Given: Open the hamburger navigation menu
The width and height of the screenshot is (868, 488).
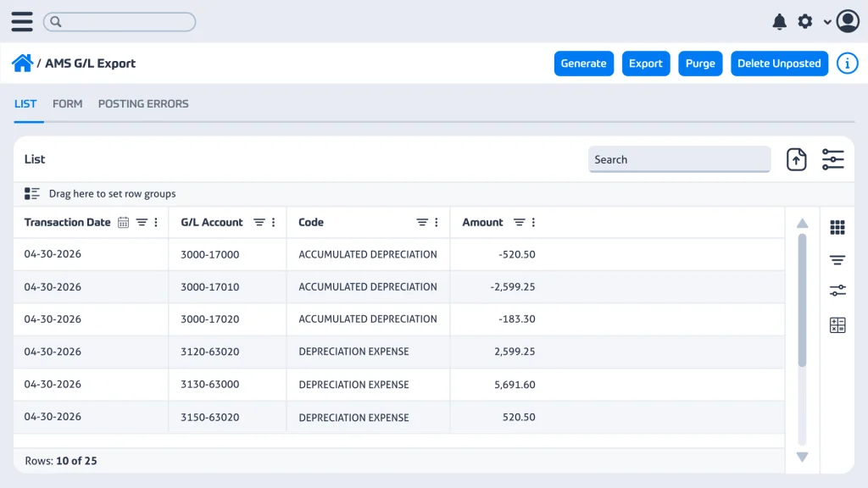Looking at the screenshot, I should [21, 21].
